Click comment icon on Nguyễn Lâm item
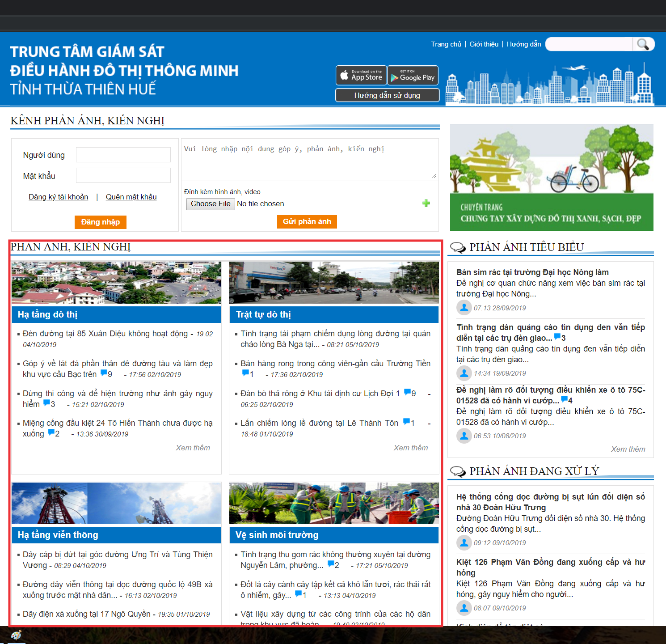Viewport: 666px width, 644px height. tap(331, 564)
